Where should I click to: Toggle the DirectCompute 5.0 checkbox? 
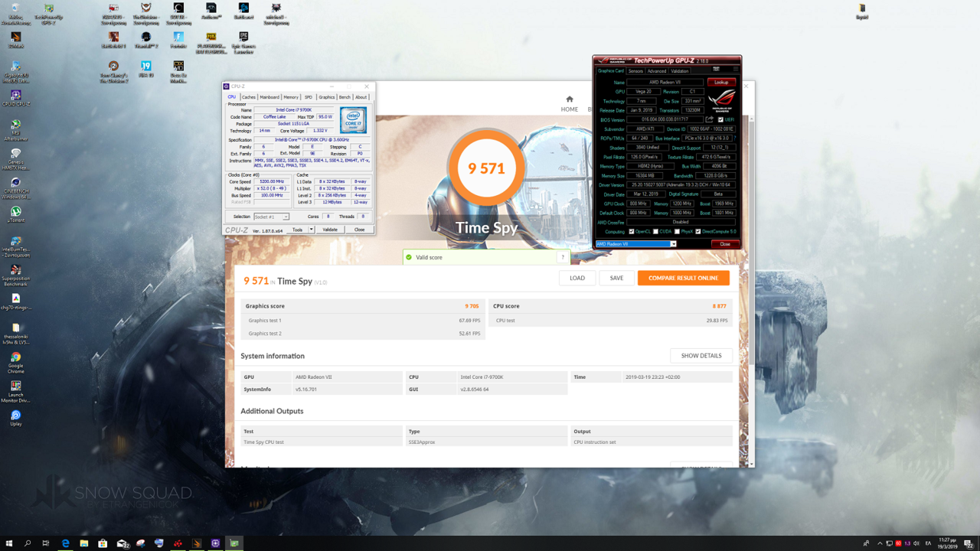[x=697, y=231]
